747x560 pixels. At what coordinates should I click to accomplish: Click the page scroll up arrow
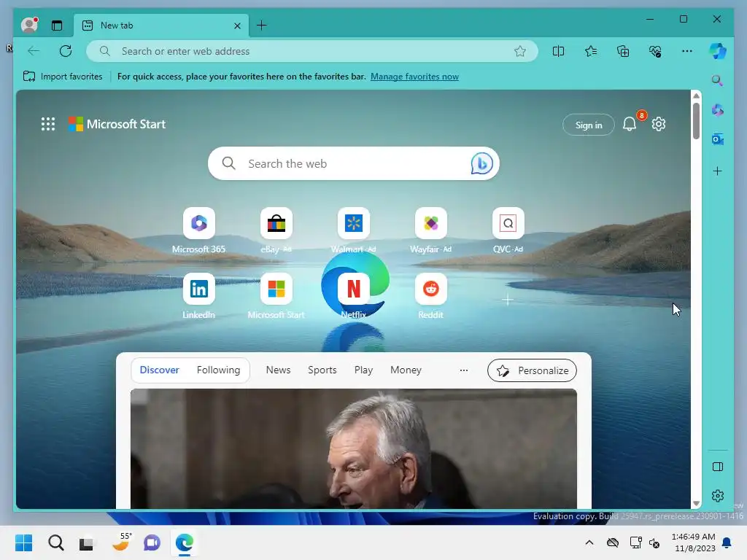696,96
